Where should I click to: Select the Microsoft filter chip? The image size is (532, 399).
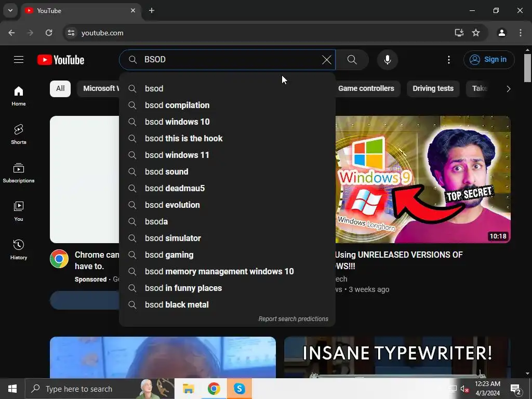(98, 88)
